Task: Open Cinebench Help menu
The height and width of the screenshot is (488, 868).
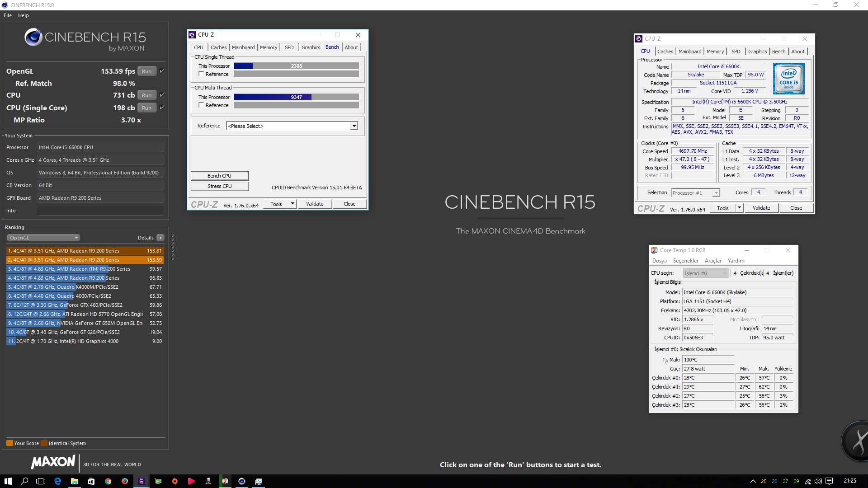Action: click(x=24, y=15)
